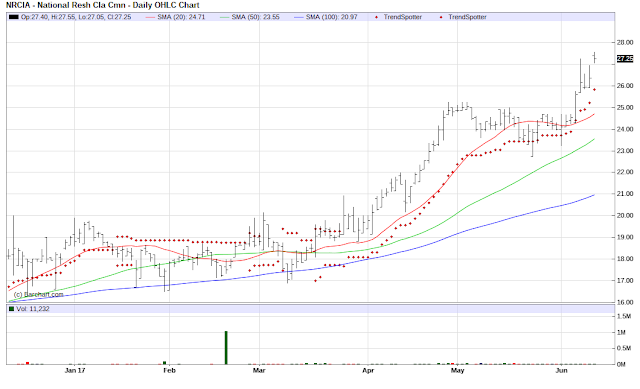Click the 21.00 price axis label

point(625,194)
